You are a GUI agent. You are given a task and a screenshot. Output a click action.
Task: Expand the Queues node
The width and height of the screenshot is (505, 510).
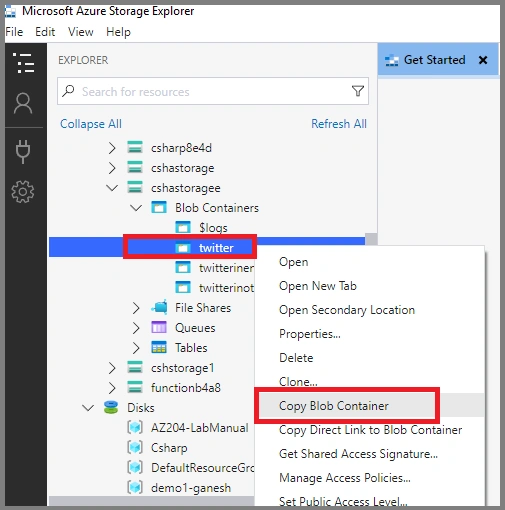click(x=136, y=328)
